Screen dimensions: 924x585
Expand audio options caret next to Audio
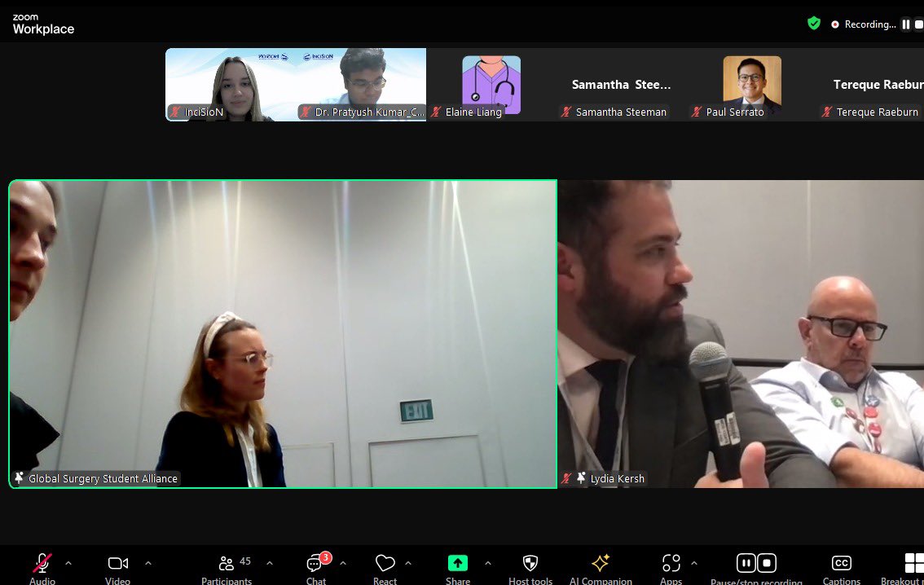[68, 563]
